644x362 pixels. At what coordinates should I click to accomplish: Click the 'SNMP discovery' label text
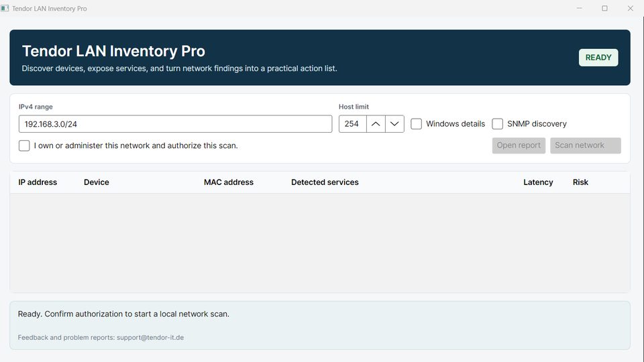point(537,124)
